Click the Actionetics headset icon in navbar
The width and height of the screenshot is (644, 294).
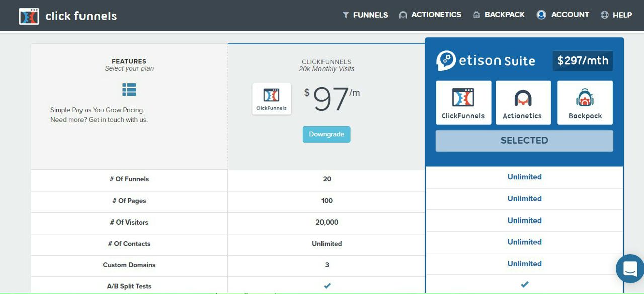[x=403, y=15]
